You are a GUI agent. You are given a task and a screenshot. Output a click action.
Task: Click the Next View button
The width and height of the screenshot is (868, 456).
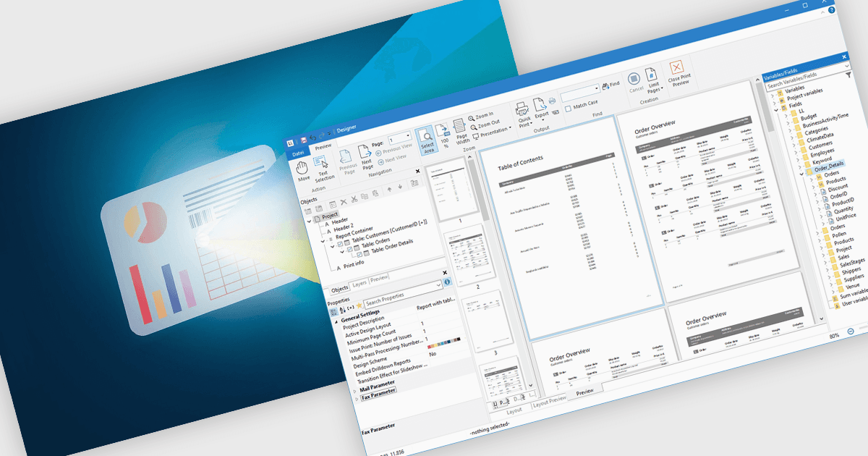[391, 159]
